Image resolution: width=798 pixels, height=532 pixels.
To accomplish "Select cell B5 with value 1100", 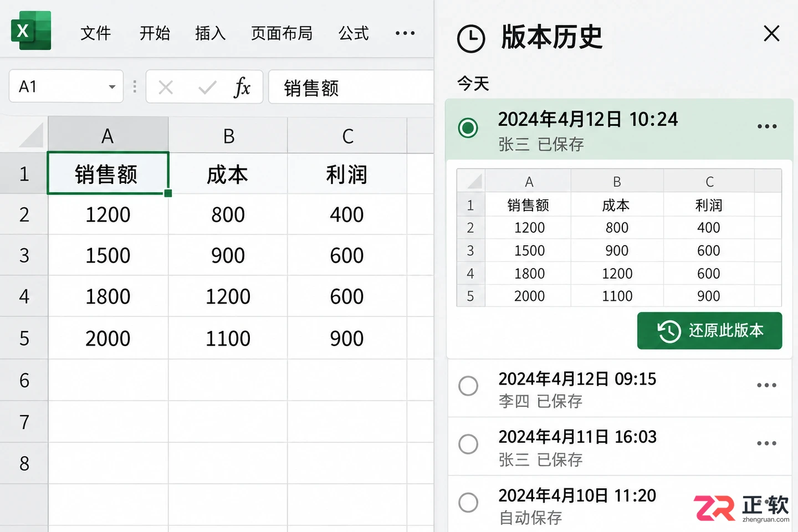I will click(228, 338).
